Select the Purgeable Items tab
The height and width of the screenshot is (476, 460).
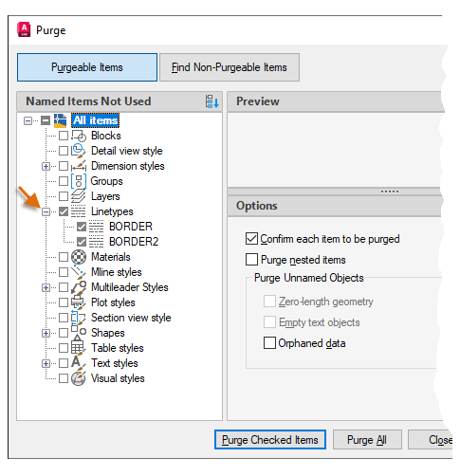(x=87, y=67)
